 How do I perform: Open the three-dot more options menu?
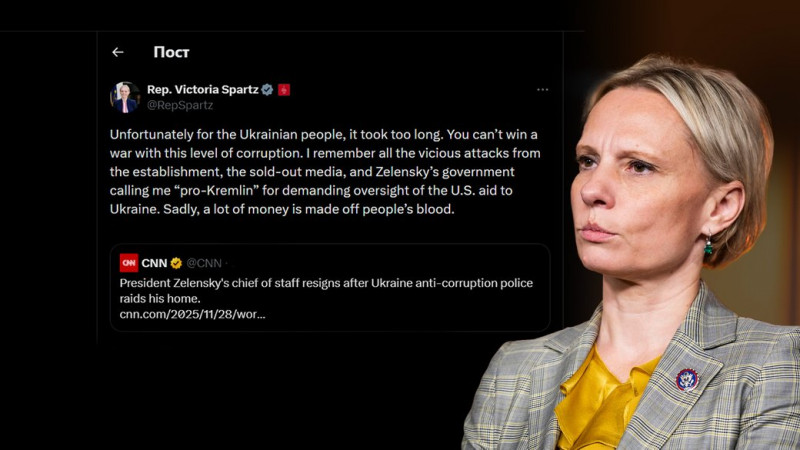coord(542,89)
